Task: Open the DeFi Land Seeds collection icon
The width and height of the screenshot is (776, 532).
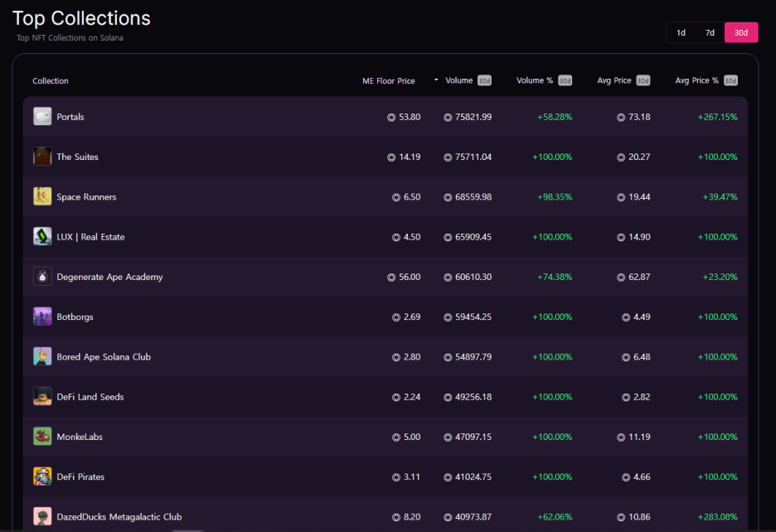Action: [x=42, y=396]
